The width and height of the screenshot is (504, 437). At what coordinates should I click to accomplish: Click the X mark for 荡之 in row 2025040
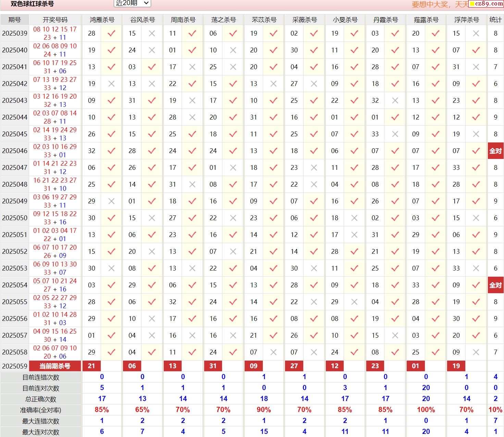click(233, 50)
